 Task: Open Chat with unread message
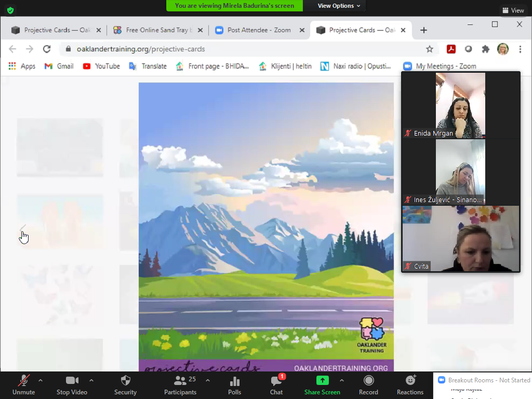[276, 384]
